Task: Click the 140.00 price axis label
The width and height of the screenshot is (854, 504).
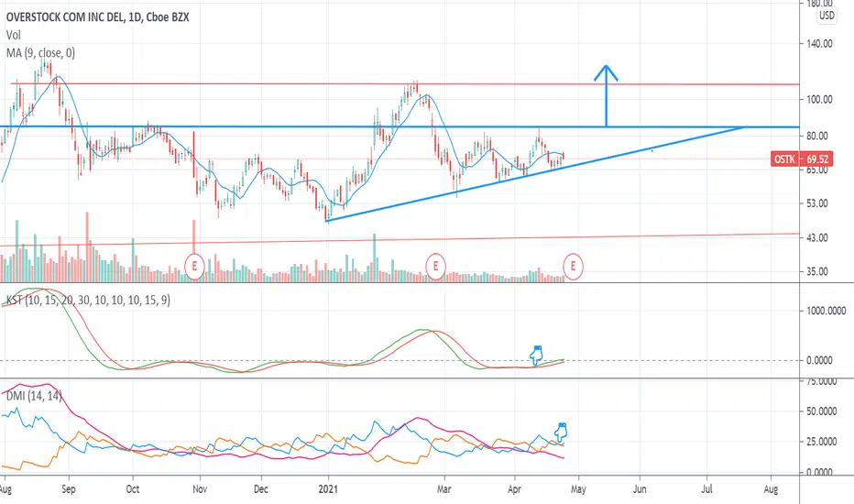Action: coord(819,44)
